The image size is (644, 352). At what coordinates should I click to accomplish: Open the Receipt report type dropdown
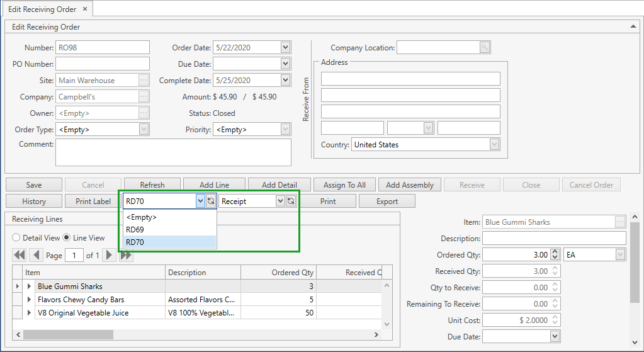coord(280,202)
